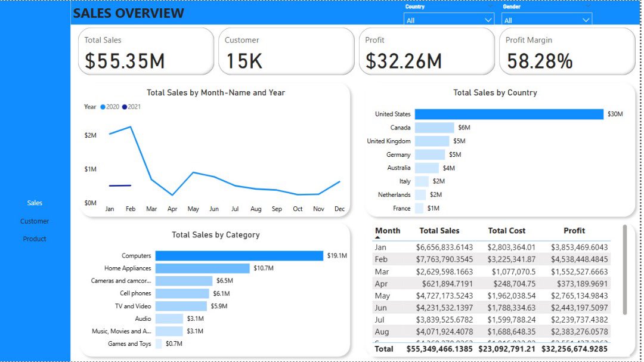
Task: Click Profit cell $2,765,134.9843
Action: [x=579, y=295]
